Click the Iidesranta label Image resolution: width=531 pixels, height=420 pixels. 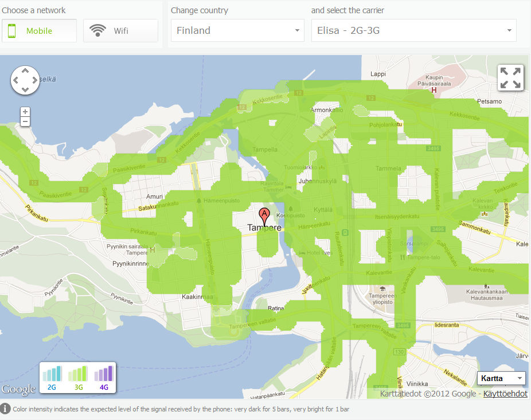coord(447,325)
